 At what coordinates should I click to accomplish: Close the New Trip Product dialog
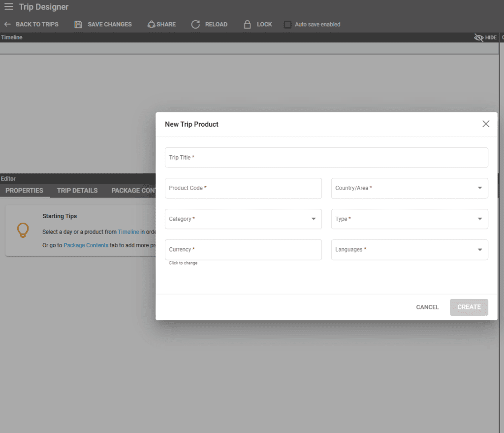coord(486,124)
